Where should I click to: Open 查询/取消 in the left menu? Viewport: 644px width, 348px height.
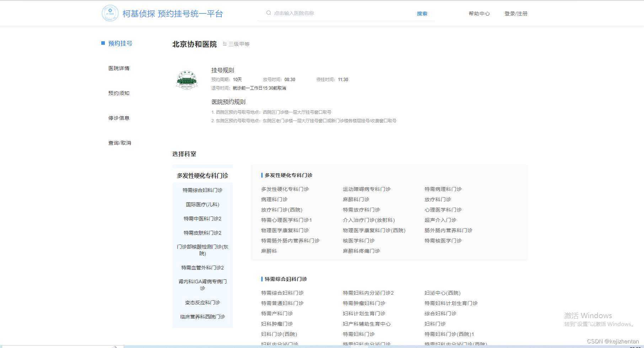[x=120, y=143]
